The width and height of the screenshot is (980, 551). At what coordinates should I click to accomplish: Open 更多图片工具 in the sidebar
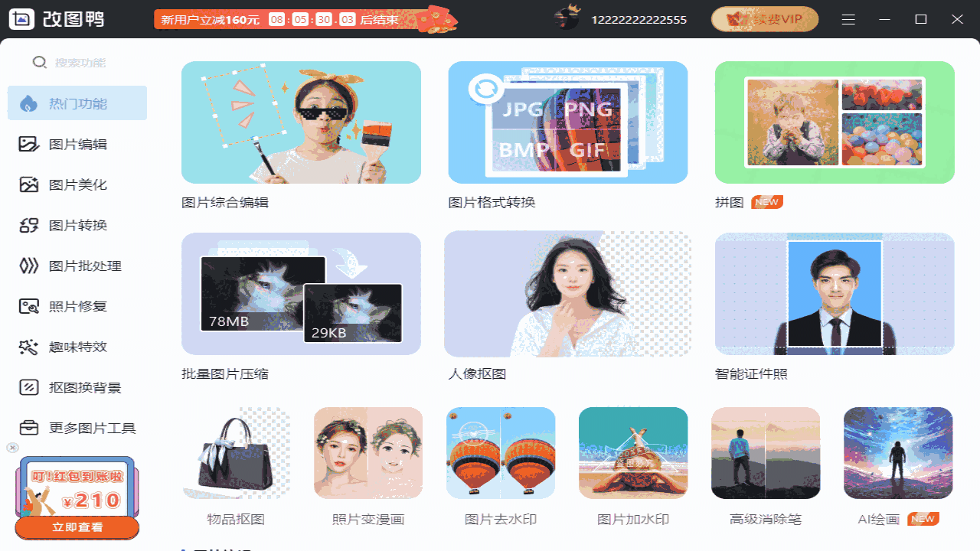77,428
